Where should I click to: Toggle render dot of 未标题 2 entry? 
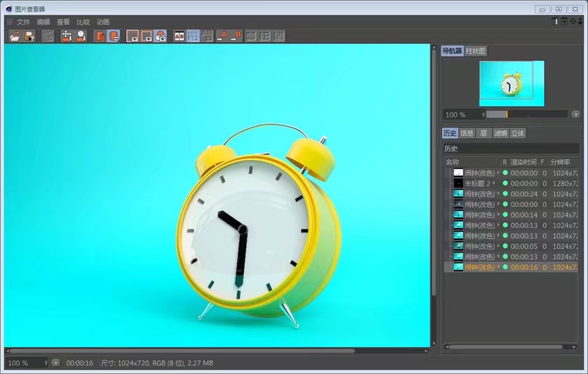click(505, 183)
